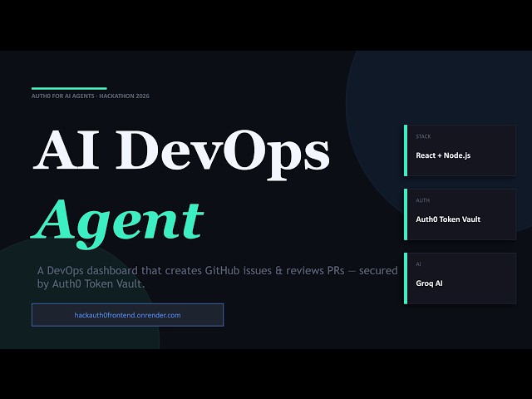Click the DevOps dashboard description paragraph

coord(217,271)
